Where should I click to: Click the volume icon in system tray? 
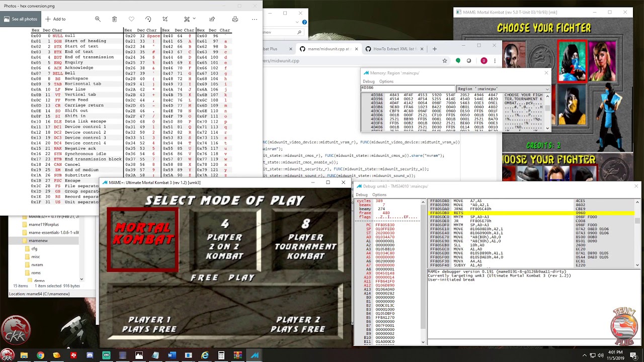click(x=600, y=355)
